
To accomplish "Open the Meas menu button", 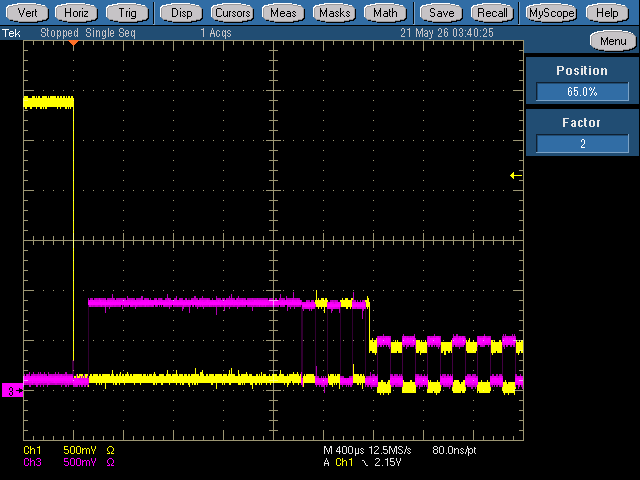I will click(x=283, y=13).
